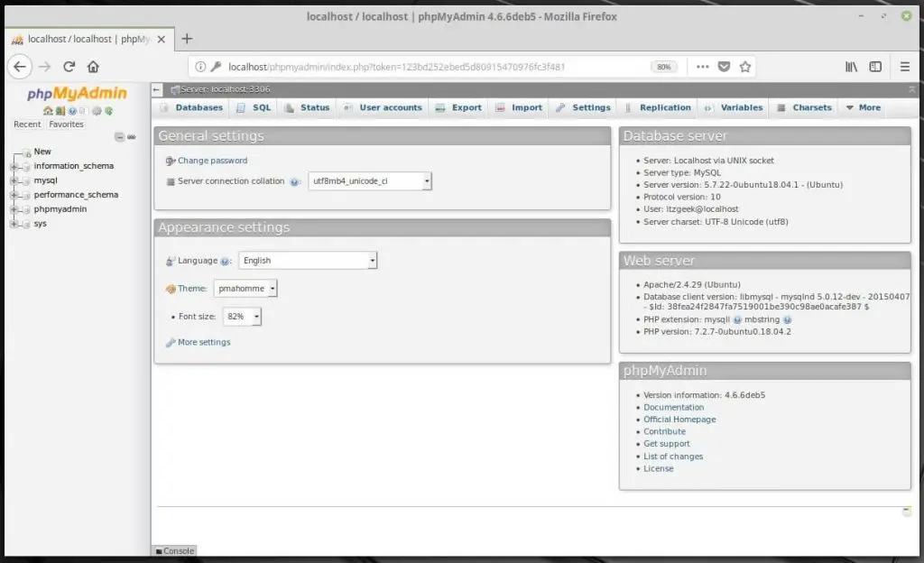The image size is (924, 563).
Task: Show site information icon in address bar
Action: pyautogui.click(x=200, y=67)
